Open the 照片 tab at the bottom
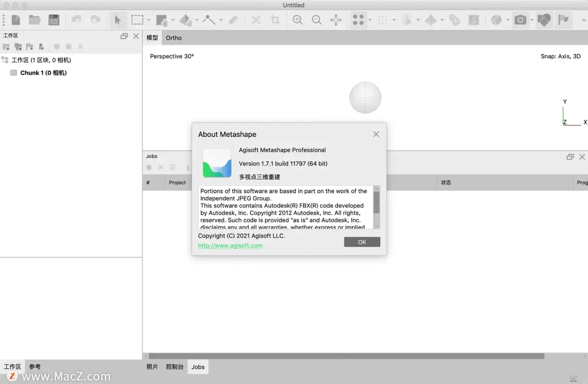 click(x=152, y=366)
